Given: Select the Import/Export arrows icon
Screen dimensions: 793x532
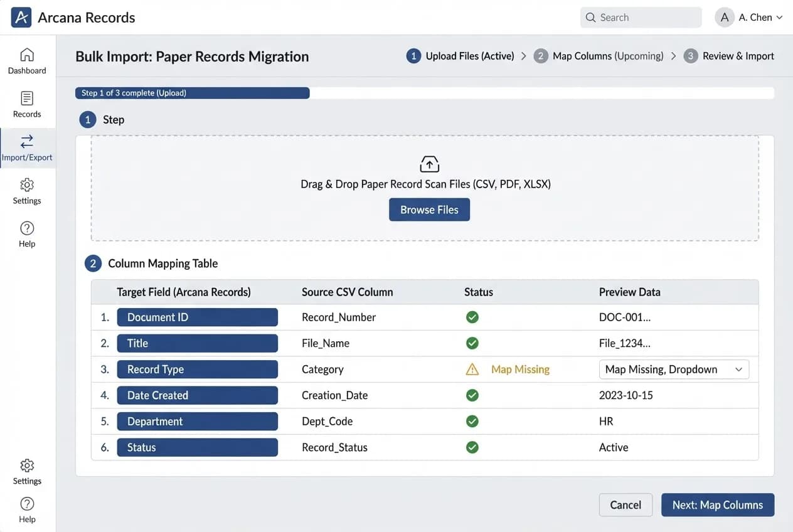Looking at the screenshot, I should [x=27, y=141].
